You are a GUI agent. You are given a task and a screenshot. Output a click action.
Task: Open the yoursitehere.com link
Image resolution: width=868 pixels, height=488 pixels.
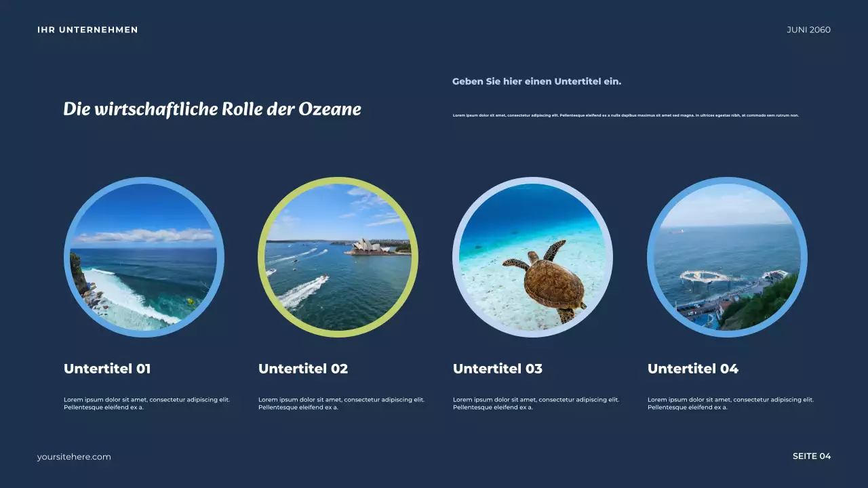coord(75,456)
